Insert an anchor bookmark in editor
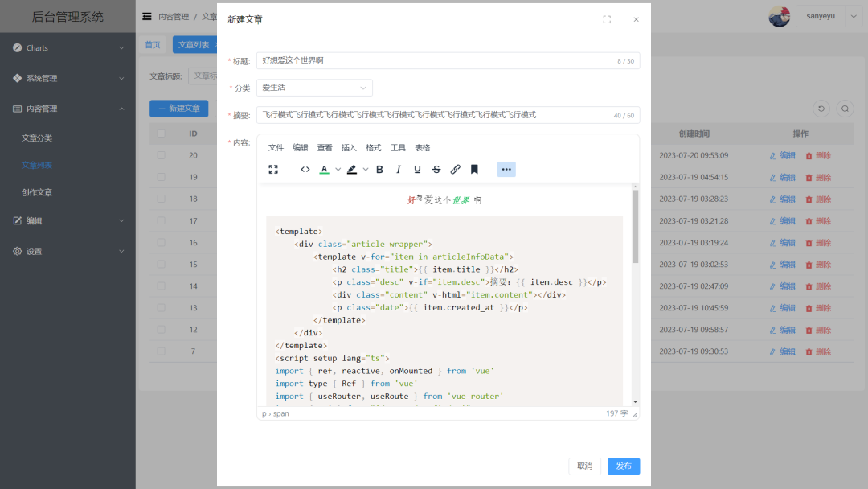 pyautogui.click(x=474, y=169)
